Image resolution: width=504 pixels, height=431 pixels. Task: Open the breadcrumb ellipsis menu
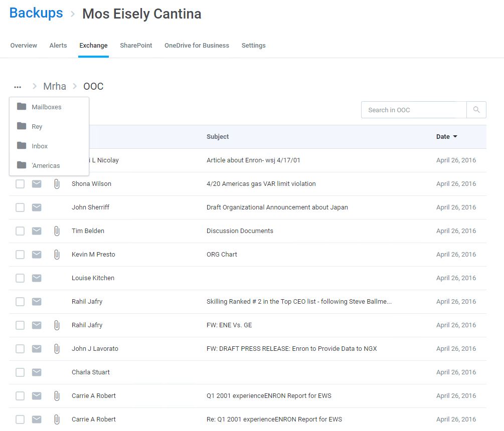coord(18,87)
